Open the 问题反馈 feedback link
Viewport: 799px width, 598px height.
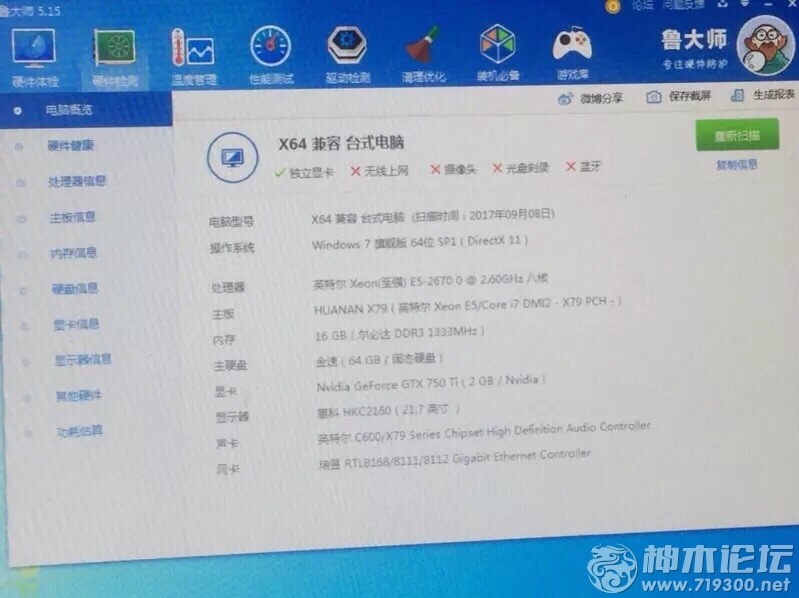[683, 5]
